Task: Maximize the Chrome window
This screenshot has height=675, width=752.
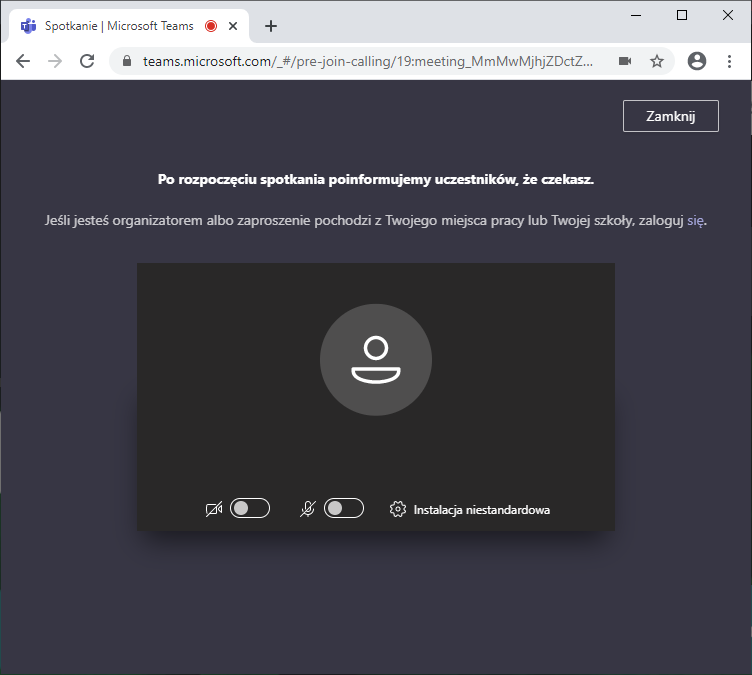Action: 682,15
